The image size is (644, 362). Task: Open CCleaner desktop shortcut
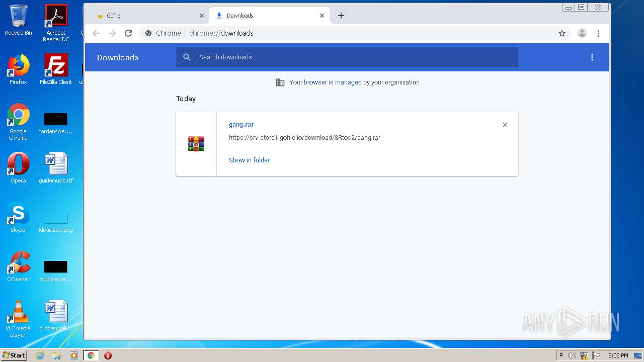(x=18, y=266)
